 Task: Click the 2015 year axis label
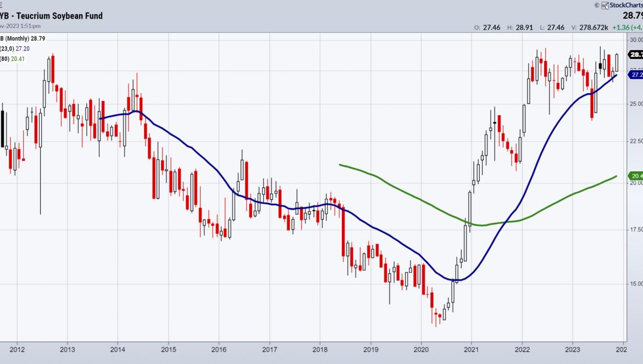[x=169, y=350]
